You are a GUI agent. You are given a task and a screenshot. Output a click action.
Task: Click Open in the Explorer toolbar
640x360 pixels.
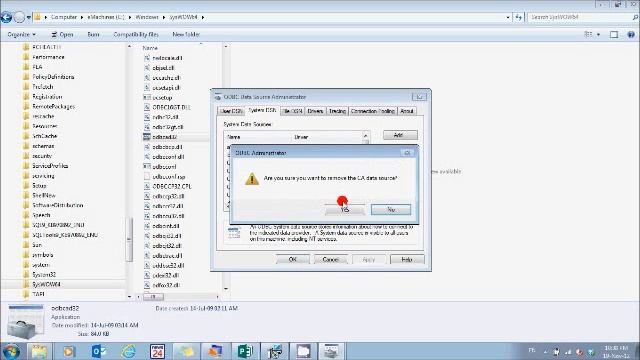click(x=62, y=35)
